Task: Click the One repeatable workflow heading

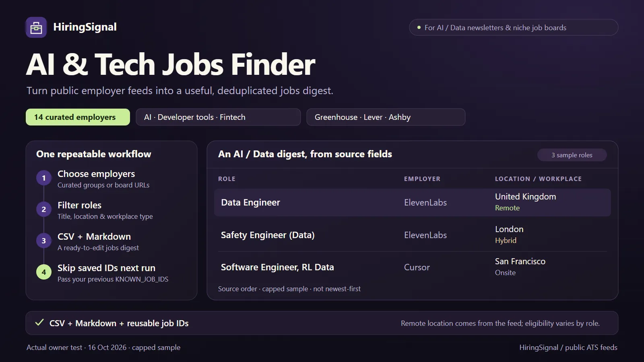Action: pos(94,154)
